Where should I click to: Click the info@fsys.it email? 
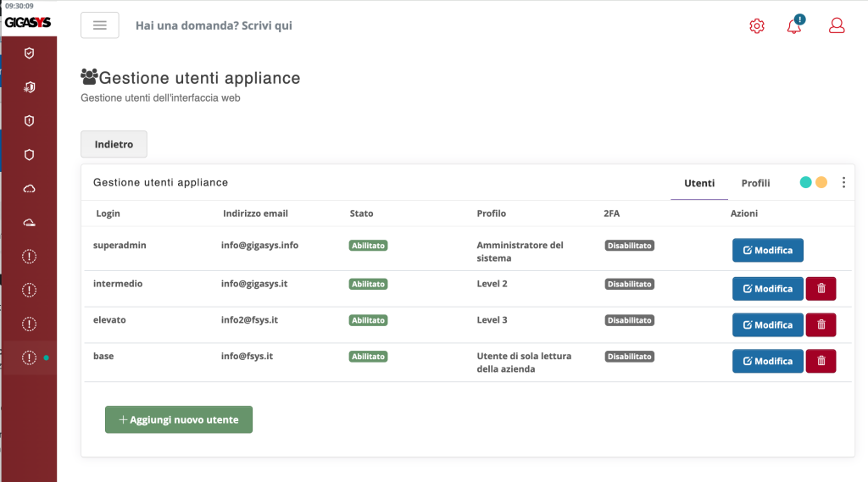point(247,357)
